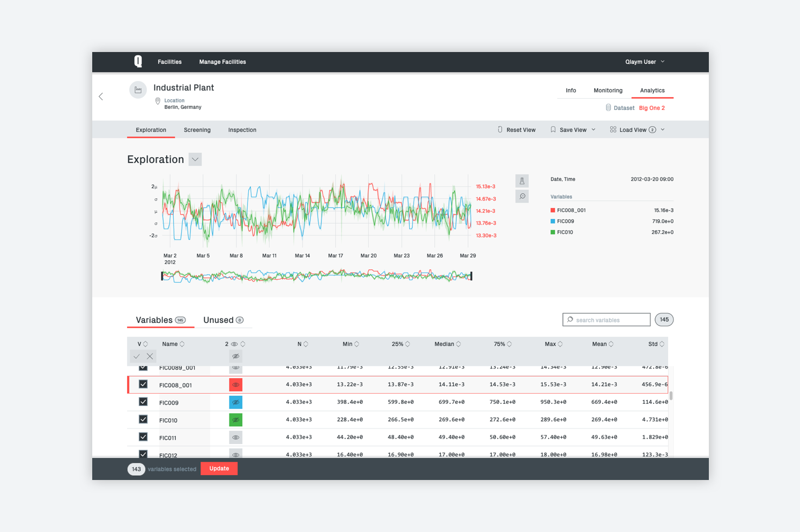This screenshot has height=532, width=800.
Task: Click the factory icon next to Industrial Plant
Action: (138, 90)
